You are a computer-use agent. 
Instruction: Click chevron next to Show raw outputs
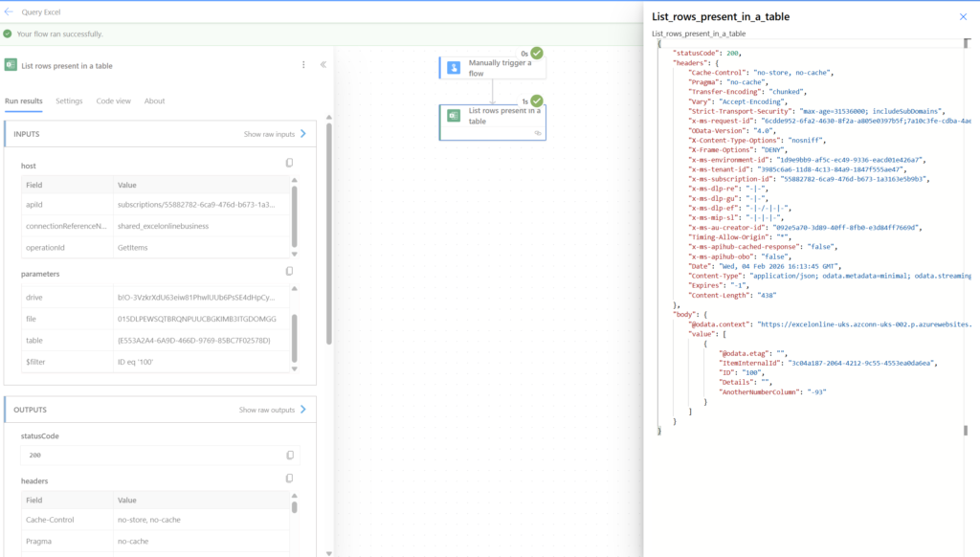tap(303, 410)
